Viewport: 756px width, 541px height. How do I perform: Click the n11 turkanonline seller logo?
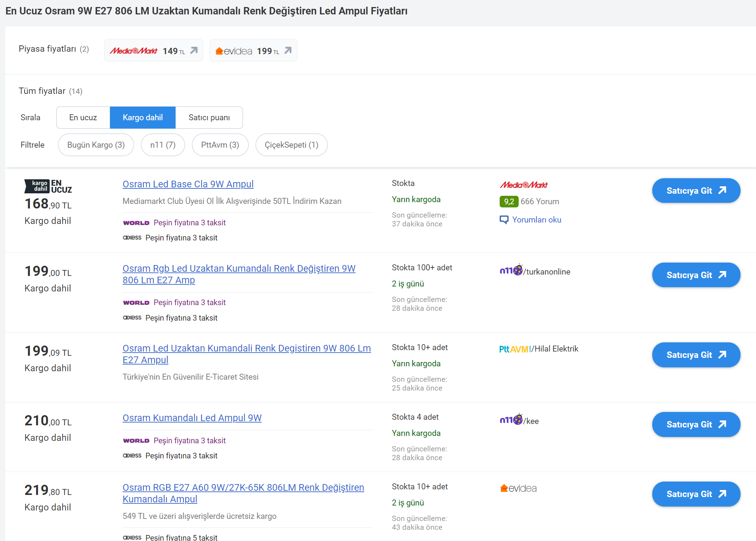[511, 270]
